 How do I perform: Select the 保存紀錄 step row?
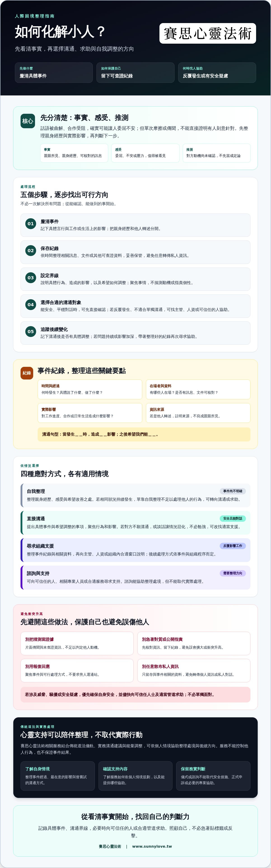click(x=135, y=252)
